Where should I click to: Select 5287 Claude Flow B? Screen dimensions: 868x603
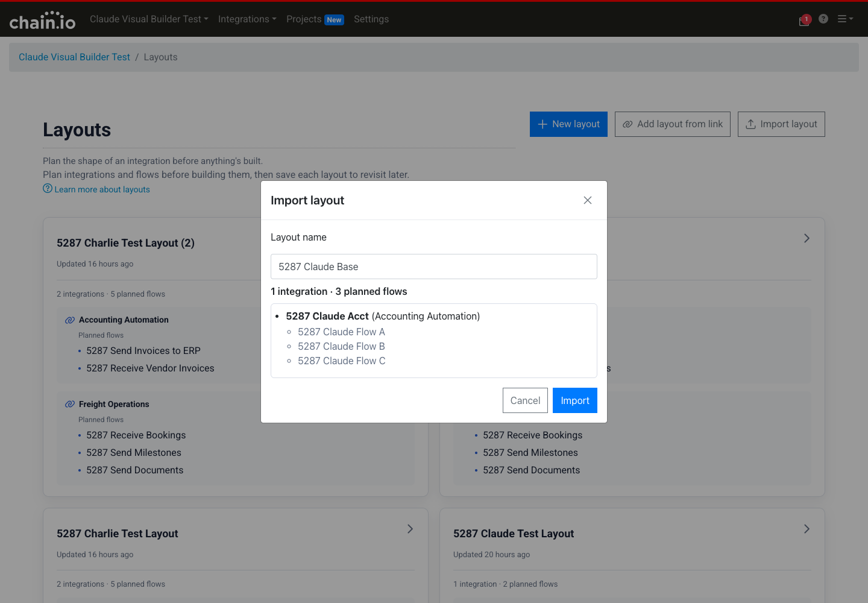click(341, 346)
